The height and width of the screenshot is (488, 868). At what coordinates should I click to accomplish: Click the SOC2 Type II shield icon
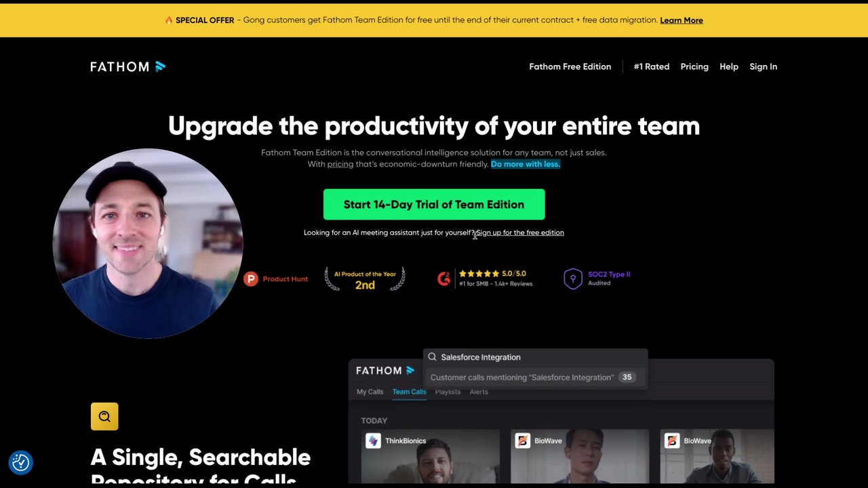click(573, 279)
